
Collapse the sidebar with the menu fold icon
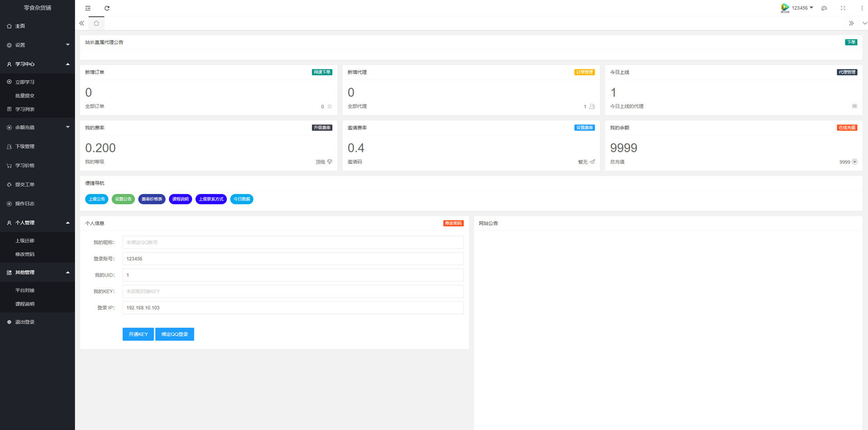pos(88,8)
